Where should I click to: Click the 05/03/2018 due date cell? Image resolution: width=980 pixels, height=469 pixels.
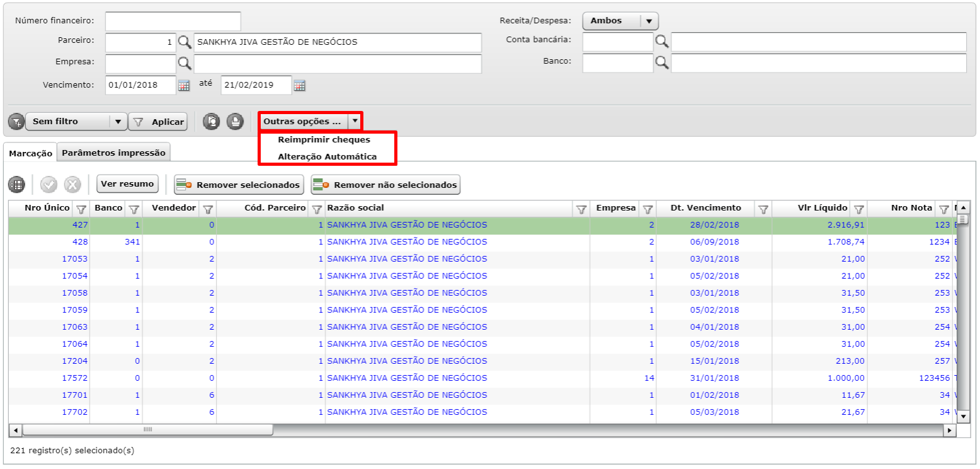tap(714, 412)
